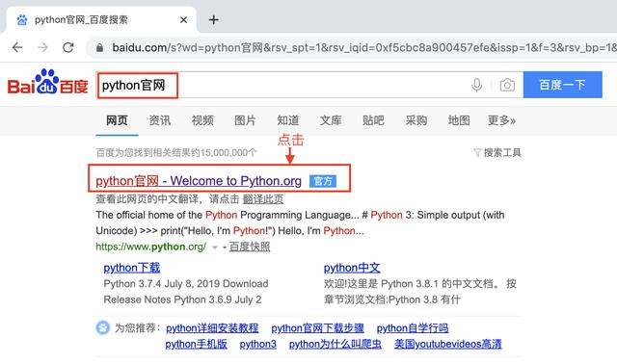Screen dimensions: 617x364
Task: Click the browser forward arrow
Action: [x=42, y=47]
